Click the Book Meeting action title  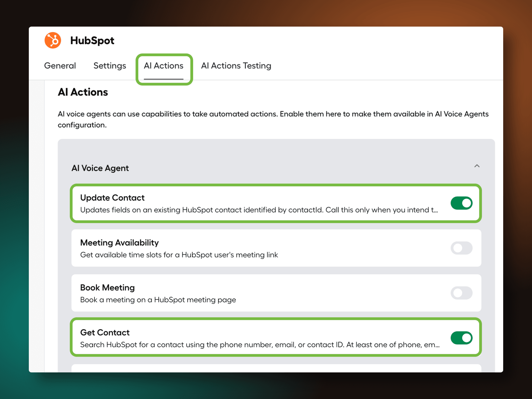click(108, 287)
